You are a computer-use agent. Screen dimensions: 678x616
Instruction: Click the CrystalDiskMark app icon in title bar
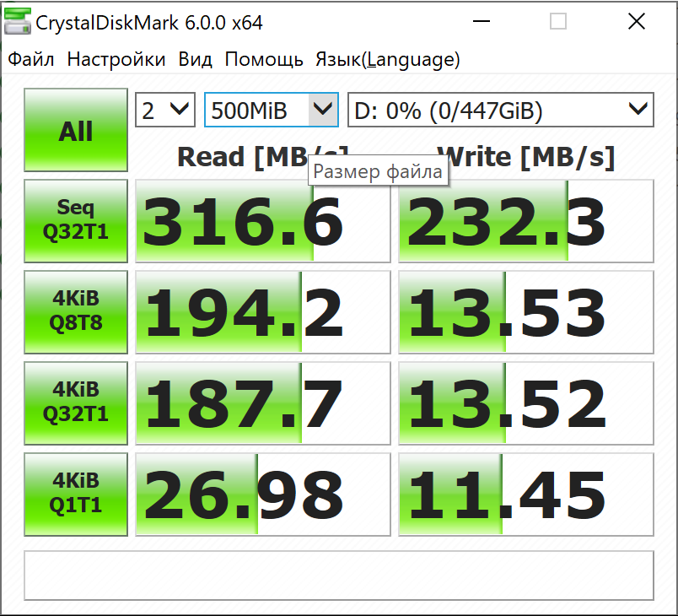18,22
